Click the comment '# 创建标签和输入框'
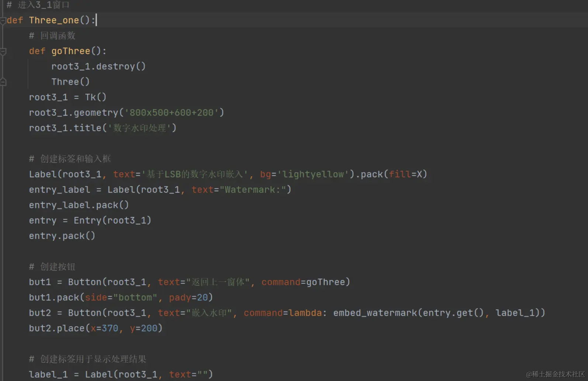This screenshot has width=588, height=381. 70,159
